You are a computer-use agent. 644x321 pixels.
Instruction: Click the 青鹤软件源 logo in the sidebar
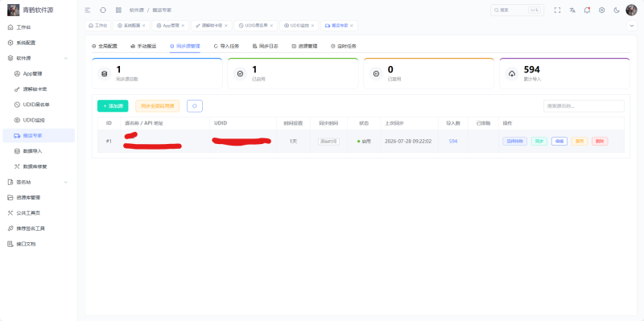click(31, 10)
